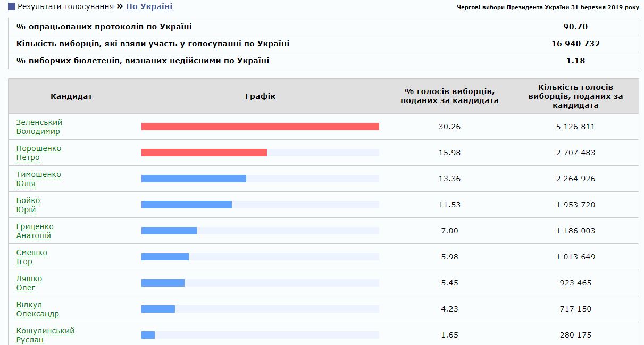Open the По Україні link
The image size is (644, 345).
(x=149, y=7)
